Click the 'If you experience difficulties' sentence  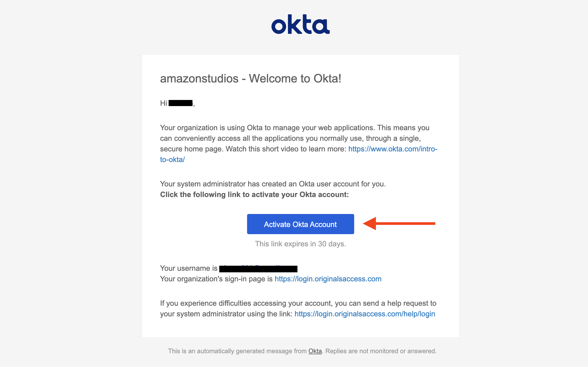pos(298,303)
